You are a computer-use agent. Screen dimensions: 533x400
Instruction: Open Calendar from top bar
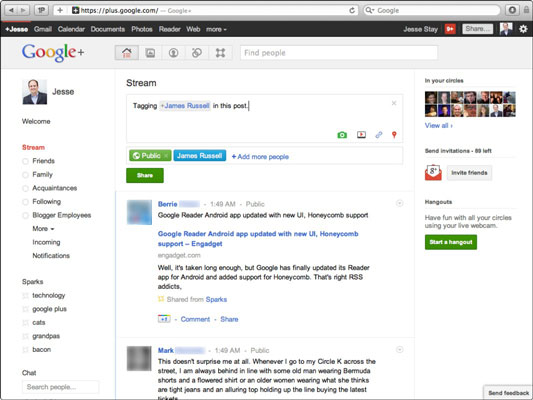point(71,29)
